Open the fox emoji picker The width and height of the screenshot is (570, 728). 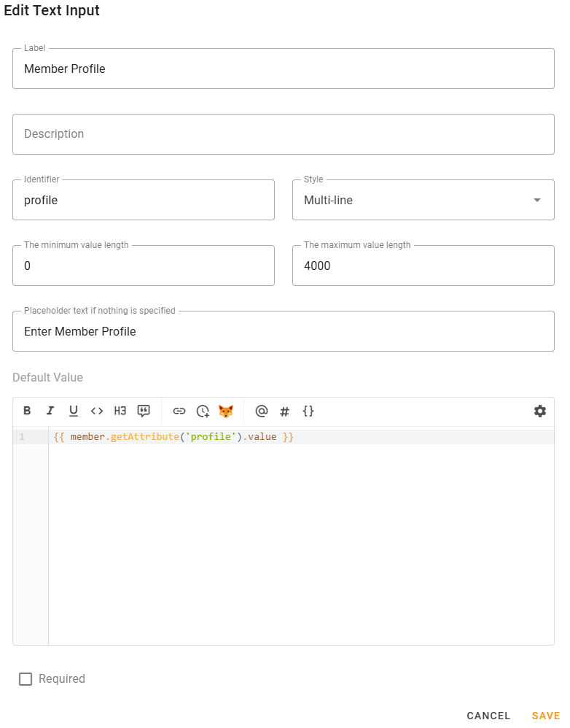pos(226,411)
